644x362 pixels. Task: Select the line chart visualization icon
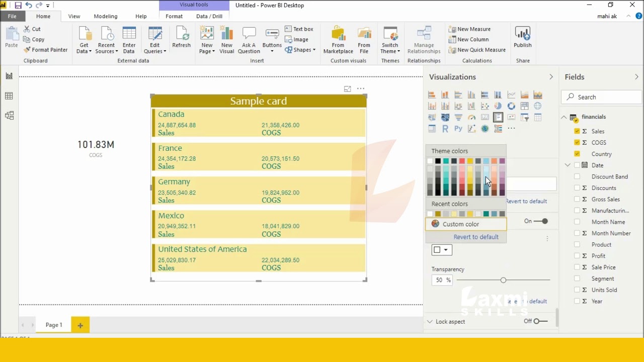click(511, 95)
